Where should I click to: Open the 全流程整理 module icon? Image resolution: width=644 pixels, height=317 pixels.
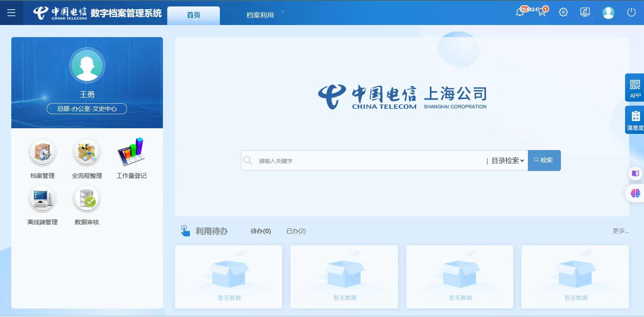[87, 152]
